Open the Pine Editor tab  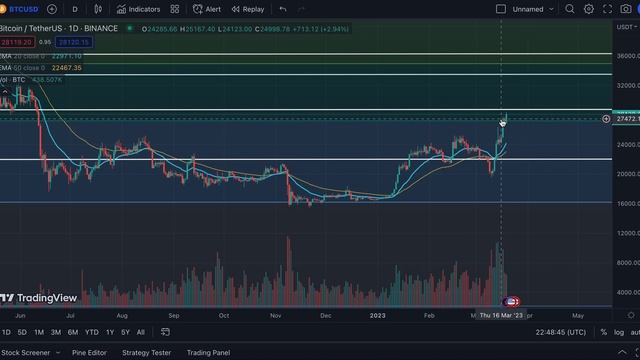click(x=89, y=353)
